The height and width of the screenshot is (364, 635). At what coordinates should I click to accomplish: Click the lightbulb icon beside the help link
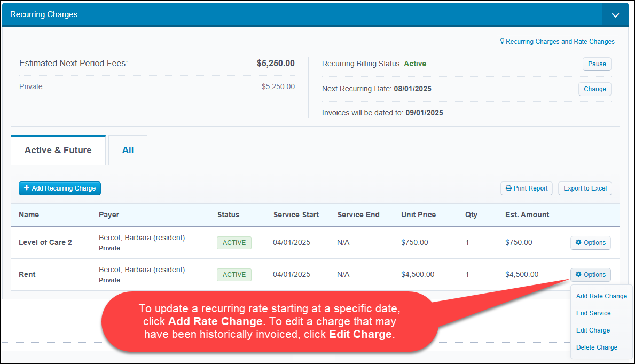coord(502,41)
